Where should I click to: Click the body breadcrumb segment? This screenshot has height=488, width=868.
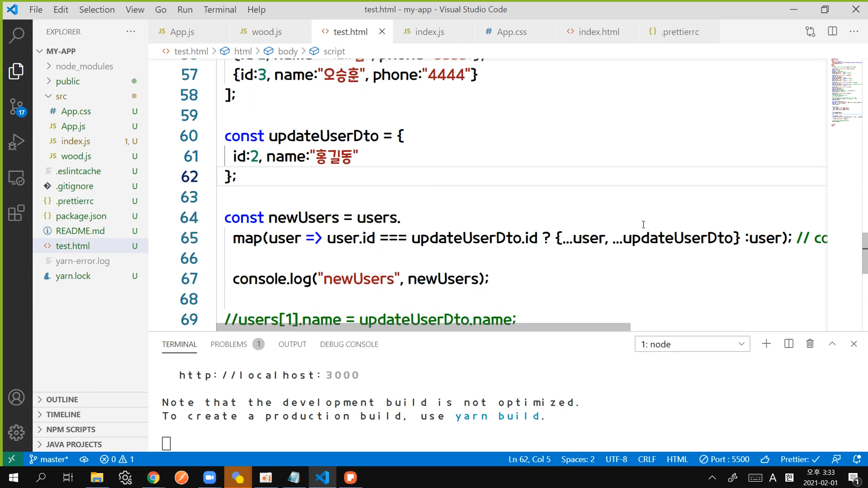[288, 51]
